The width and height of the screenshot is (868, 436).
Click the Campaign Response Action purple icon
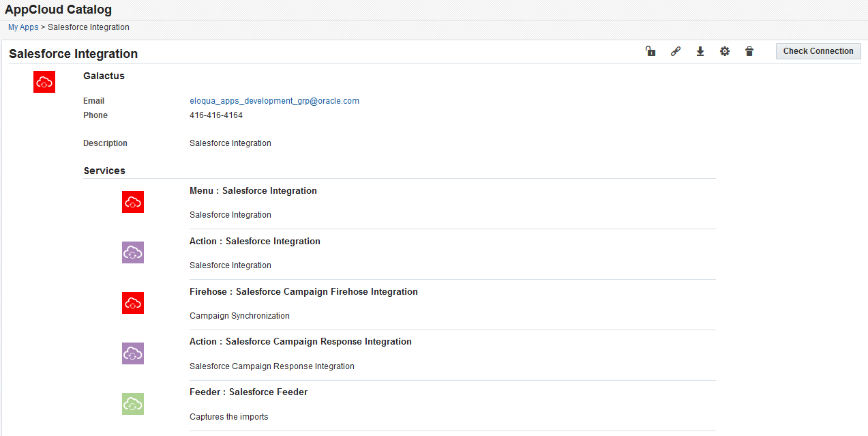133,353
